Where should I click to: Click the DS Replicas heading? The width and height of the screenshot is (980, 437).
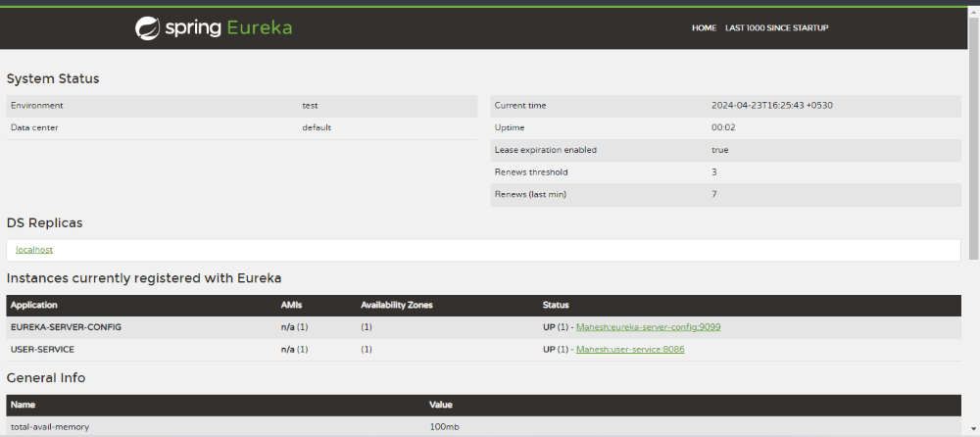coord(44,223)
